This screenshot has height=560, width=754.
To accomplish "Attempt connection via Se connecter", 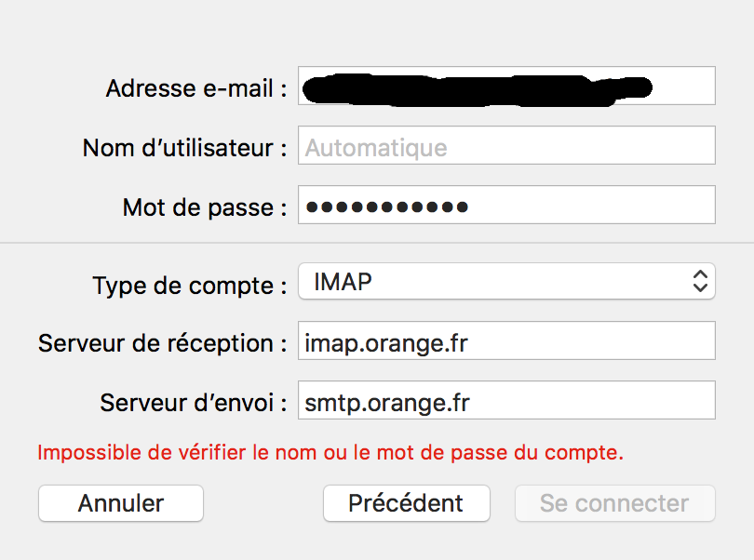I will [x=614, y=503].
